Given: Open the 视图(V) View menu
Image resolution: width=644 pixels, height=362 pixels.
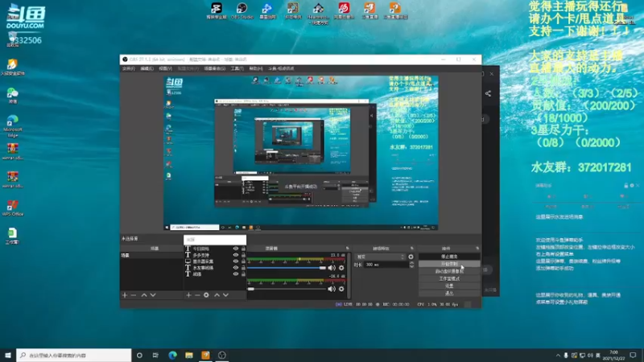Looking at the screenshot, I should [166, 68].
